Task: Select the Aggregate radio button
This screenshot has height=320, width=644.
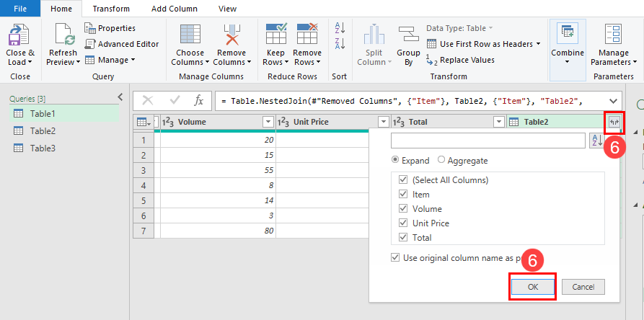Action: (441, 160)
